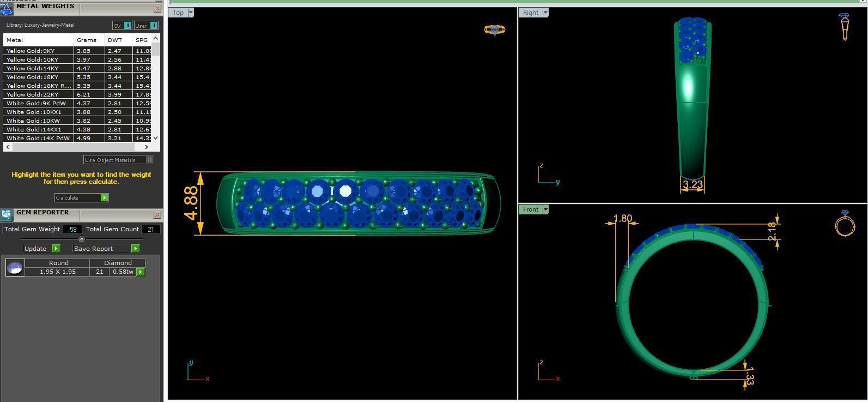Select the Yellow Gold:14KY row

coord(77,68)
